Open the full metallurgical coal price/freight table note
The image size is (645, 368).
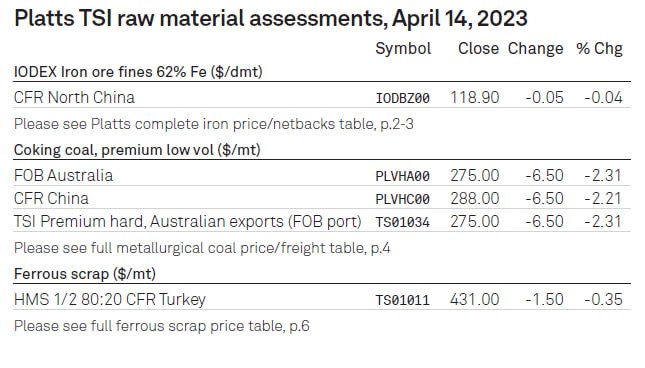[202, 248]
